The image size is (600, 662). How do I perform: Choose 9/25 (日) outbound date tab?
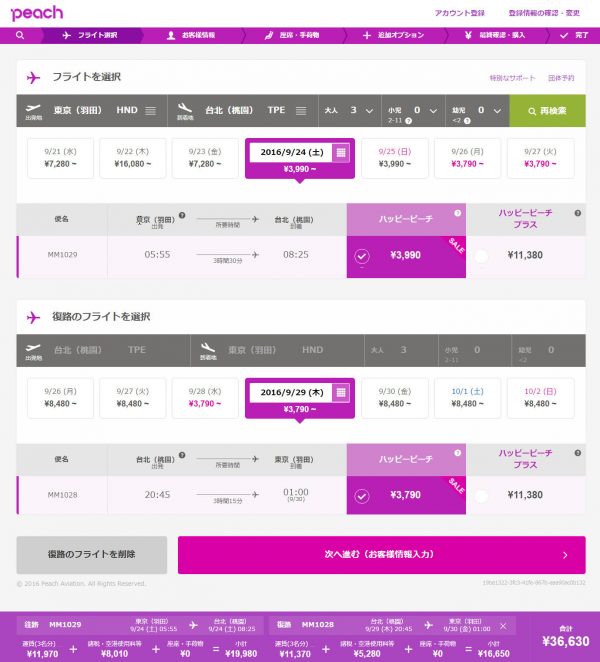pos(395,158)
